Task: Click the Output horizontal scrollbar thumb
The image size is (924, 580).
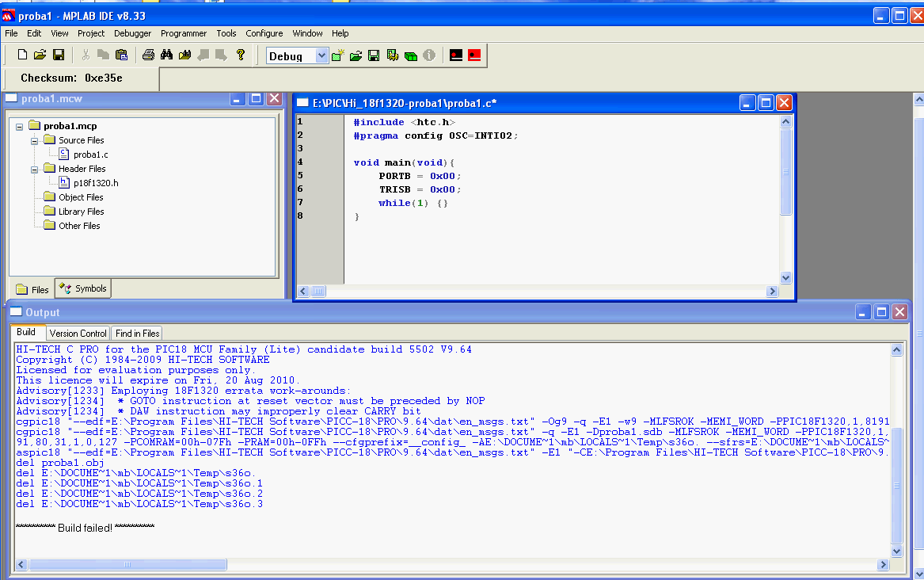Action: (127, 565)
